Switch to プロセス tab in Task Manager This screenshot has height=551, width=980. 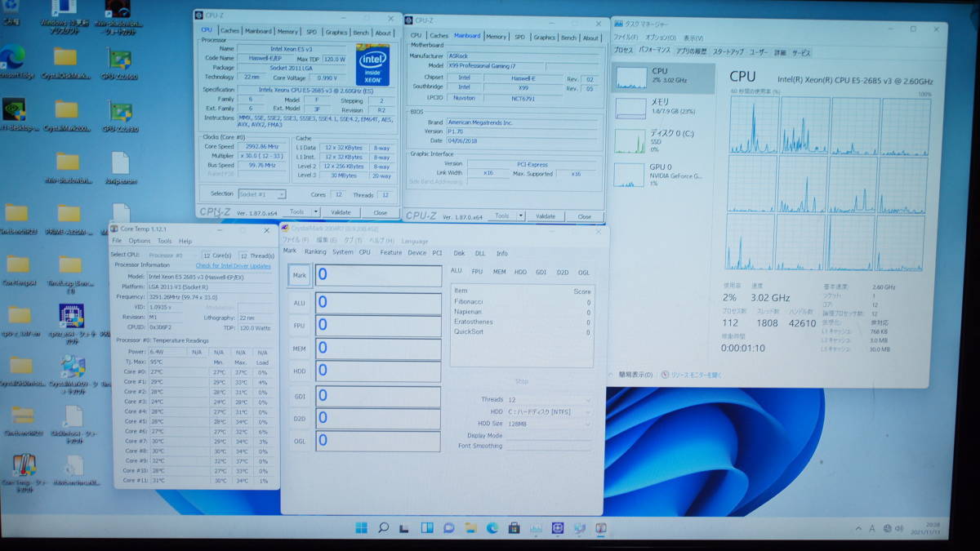[x=623, y=51]
